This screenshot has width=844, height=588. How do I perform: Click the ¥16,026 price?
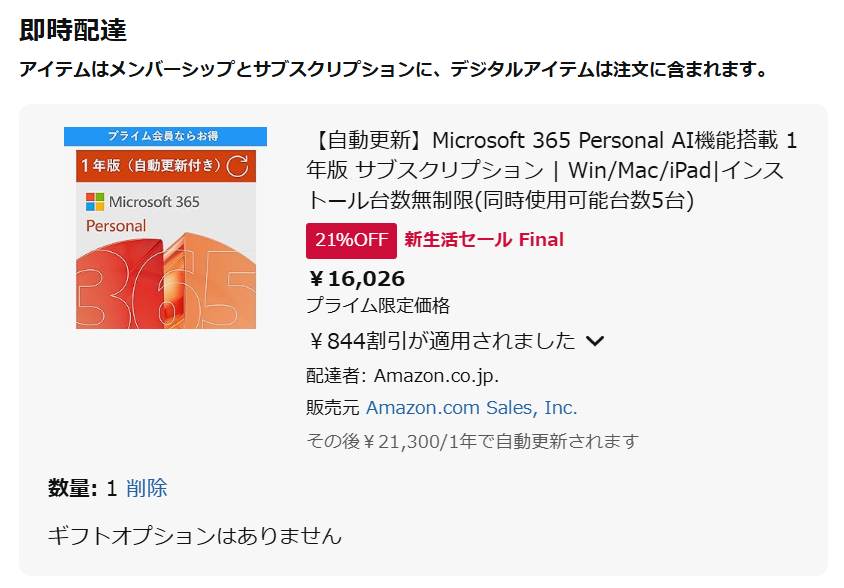tap(356, 278)
